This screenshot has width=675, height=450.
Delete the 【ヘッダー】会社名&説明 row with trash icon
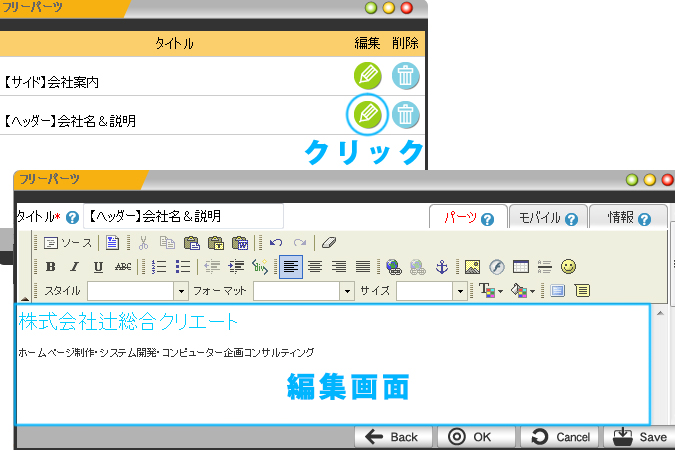click(406, 115)
